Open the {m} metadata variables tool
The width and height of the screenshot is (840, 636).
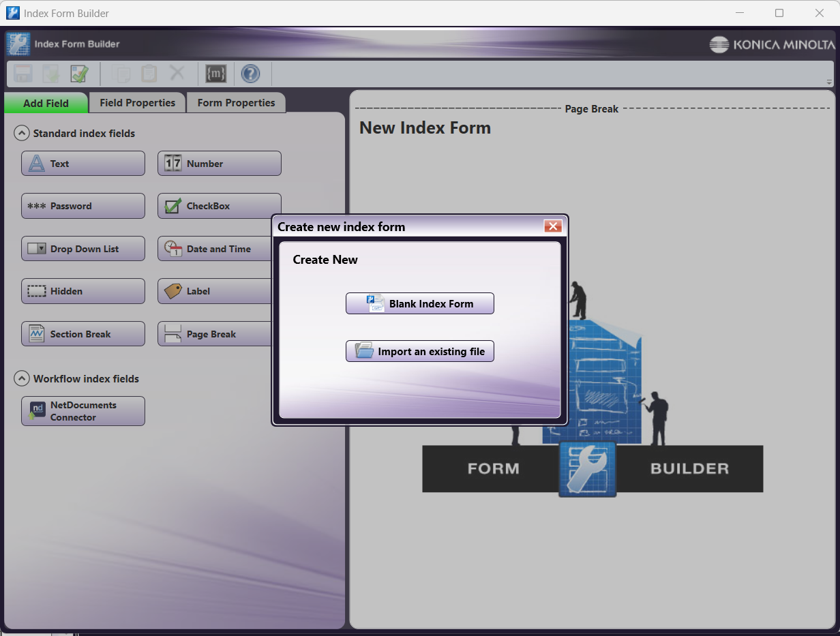tap(216, 74)
